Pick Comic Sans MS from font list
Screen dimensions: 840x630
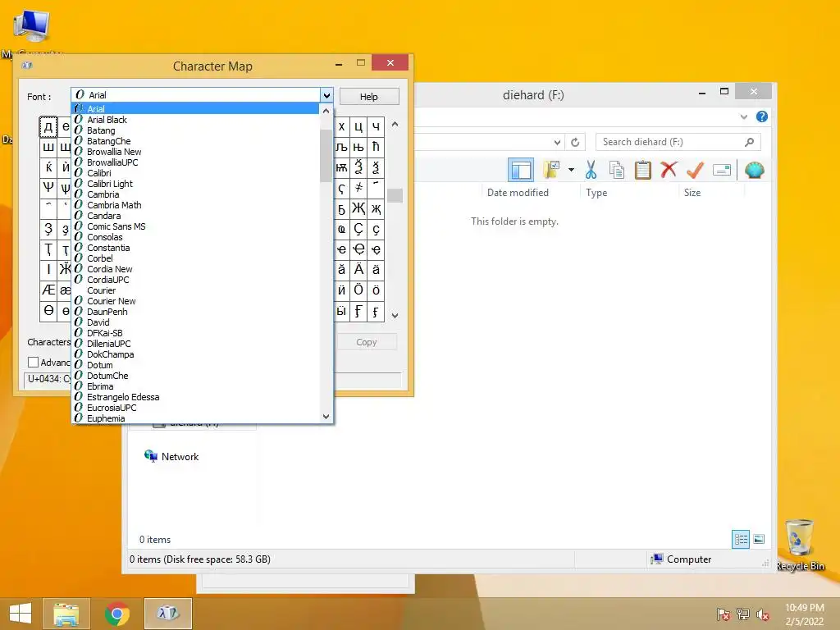pyautogui.click(x=195, y=226)
